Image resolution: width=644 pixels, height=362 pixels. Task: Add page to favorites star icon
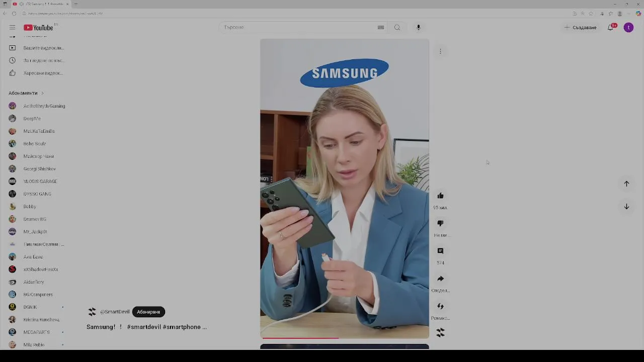[x=591, y=14]
